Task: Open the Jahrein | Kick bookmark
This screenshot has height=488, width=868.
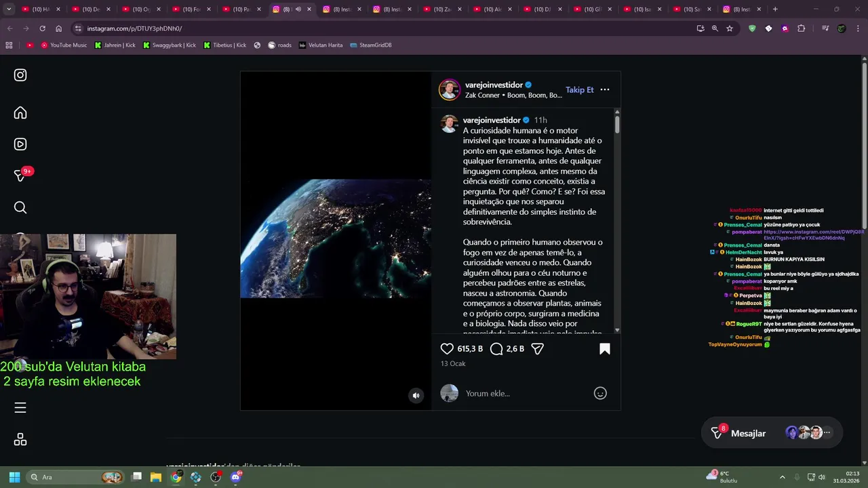Action: tap(115, 45)
